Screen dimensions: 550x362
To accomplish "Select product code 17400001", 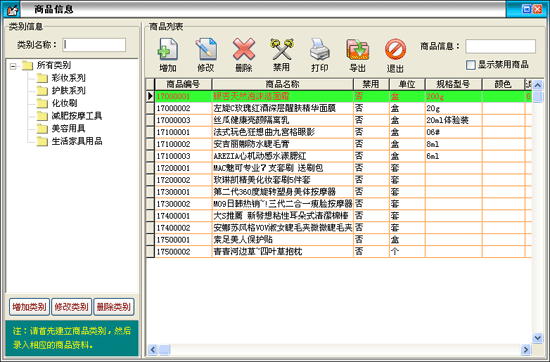I will [173, 216].
